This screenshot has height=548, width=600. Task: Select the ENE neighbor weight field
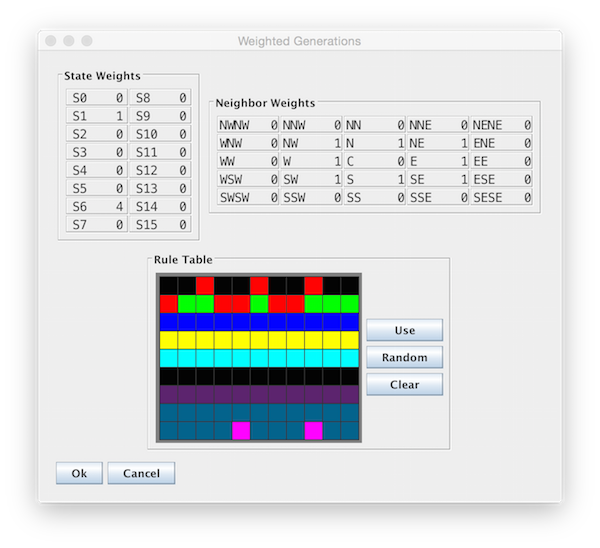tap(501, 143)
